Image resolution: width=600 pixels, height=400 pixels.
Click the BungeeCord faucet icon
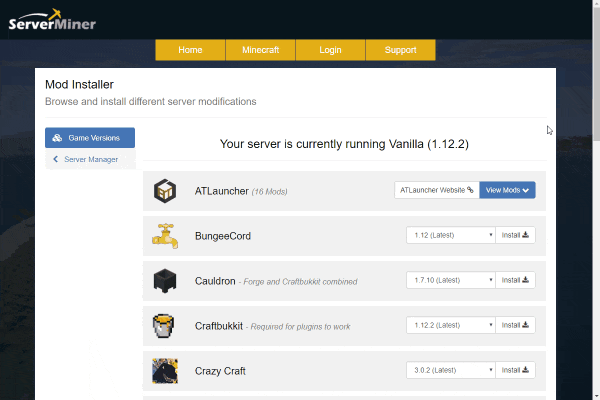[165, 236]
